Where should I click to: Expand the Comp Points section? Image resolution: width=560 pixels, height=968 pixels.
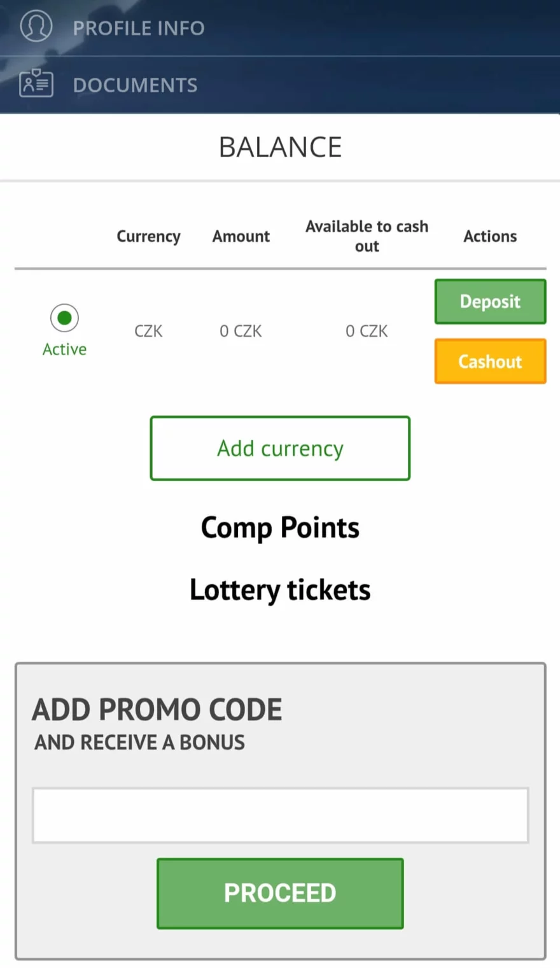point(280,528)
